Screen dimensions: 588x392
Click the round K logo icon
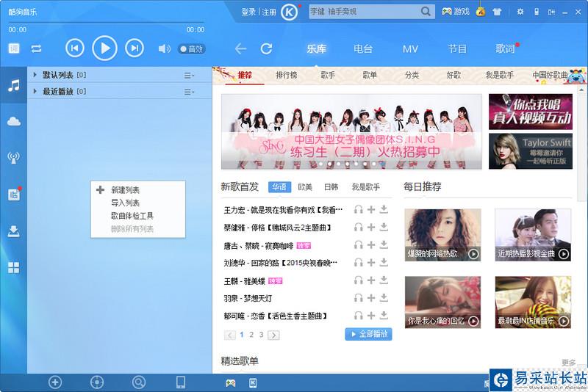(x=289, y=12)
